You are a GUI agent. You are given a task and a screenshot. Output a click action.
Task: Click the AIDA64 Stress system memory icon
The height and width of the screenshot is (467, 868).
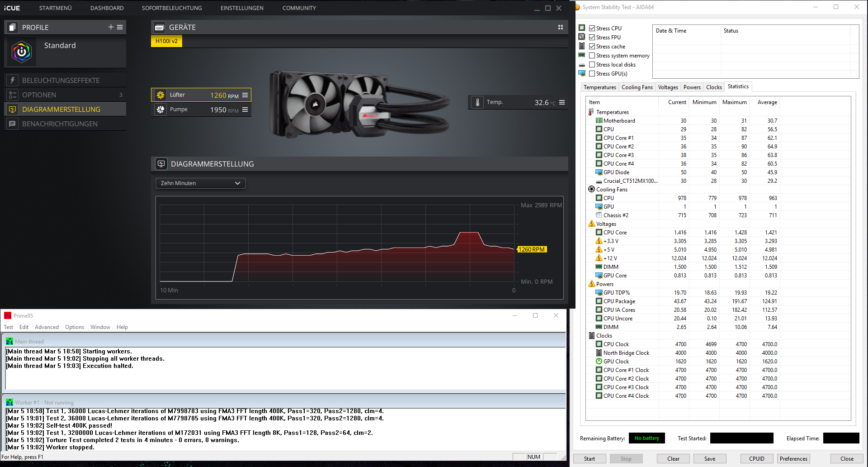pyautogui.click(x=582, y=55)
